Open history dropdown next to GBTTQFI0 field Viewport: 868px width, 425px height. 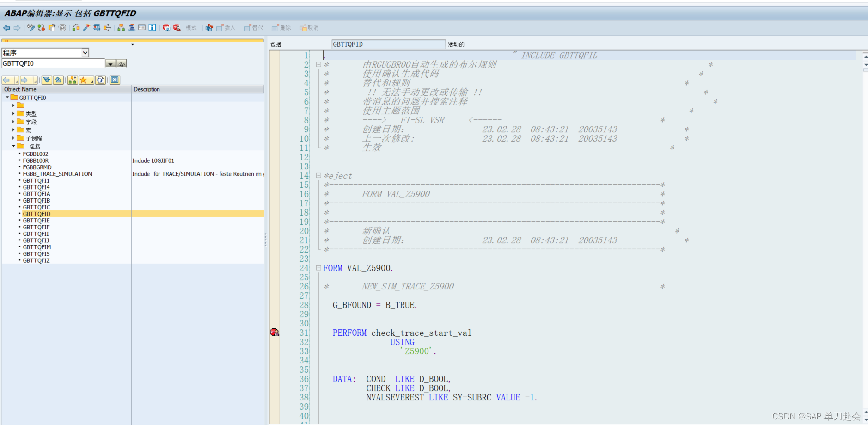coord(110,63)
